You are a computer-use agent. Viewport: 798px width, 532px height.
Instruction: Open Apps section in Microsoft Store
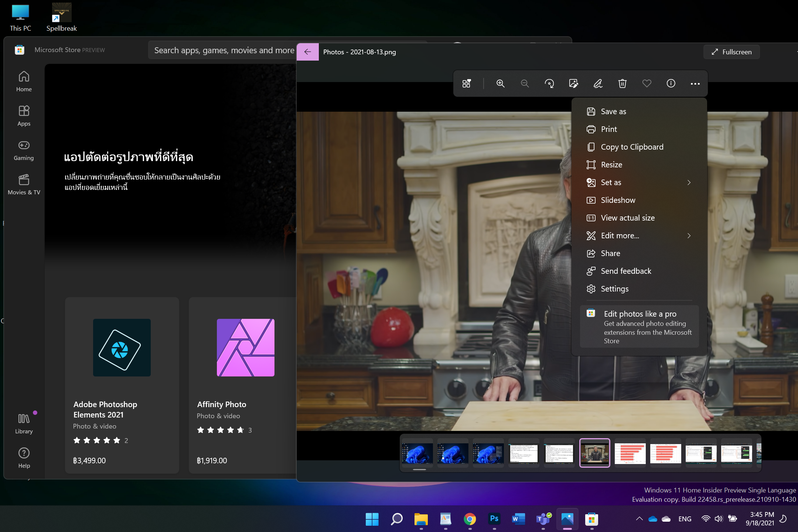click(24, 116)
